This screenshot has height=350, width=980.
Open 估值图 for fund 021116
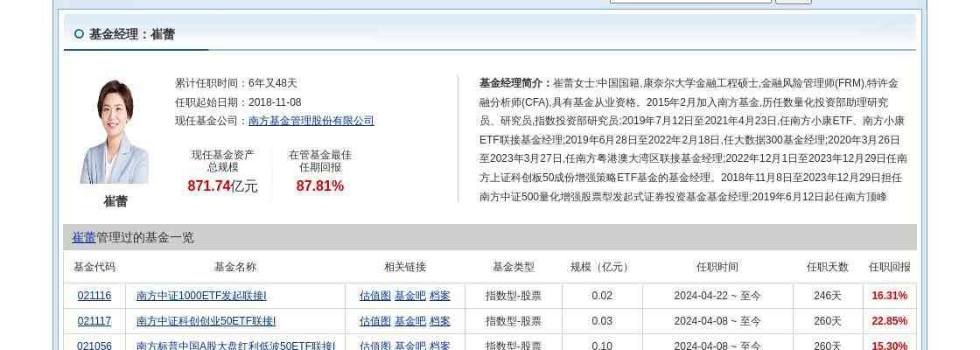tap(375, 296)
